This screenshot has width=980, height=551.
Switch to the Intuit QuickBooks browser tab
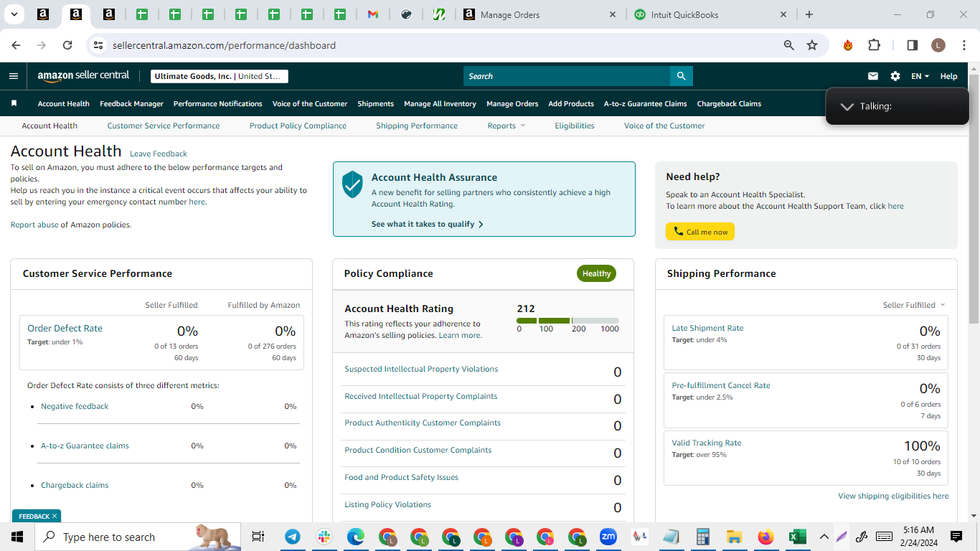click(710, 14)
